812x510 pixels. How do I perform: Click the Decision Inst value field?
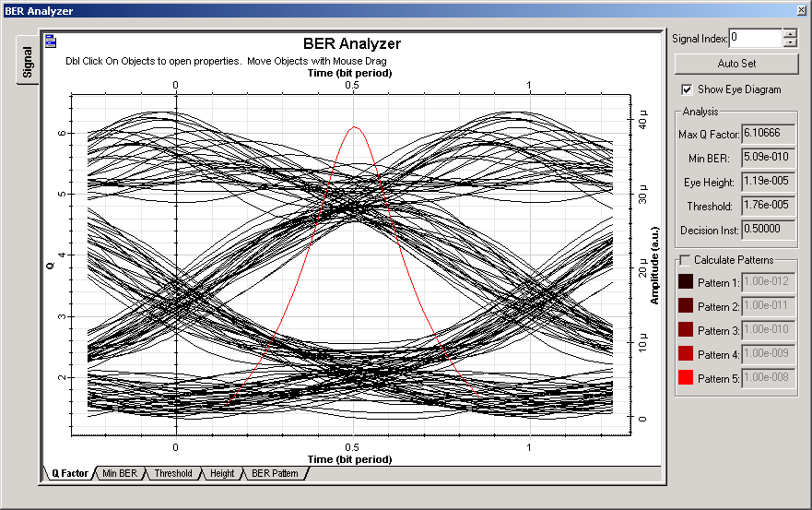769,230
